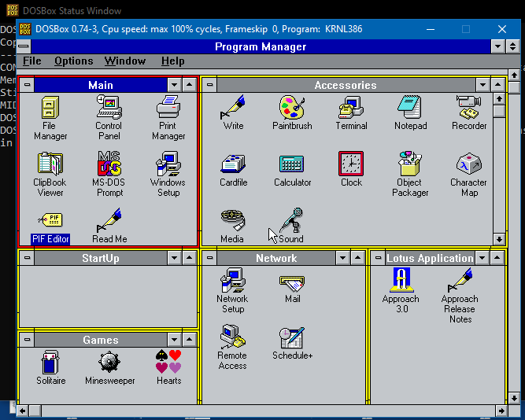Screen dimensions: 525x420
Task: Open Network window control menu box
Action: pyautogui.click(x=210, y=258)
